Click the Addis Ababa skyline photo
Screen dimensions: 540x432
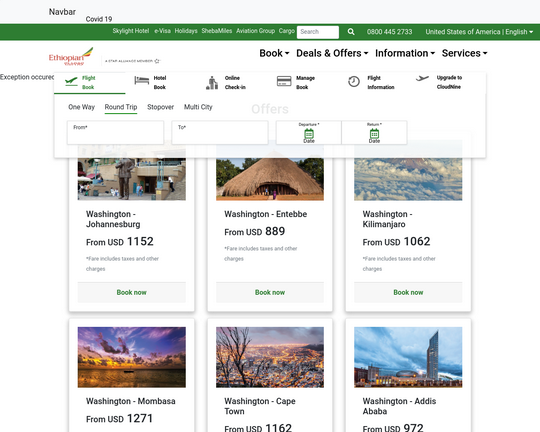tap(408, 357)
